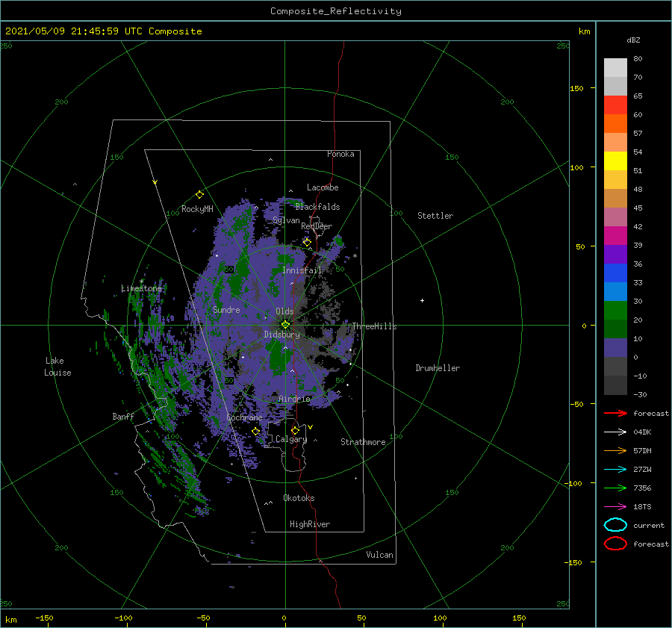Pick the orange swatch between 60 and 57 dBZ
The image size is (672, 628).
point(615,123)
